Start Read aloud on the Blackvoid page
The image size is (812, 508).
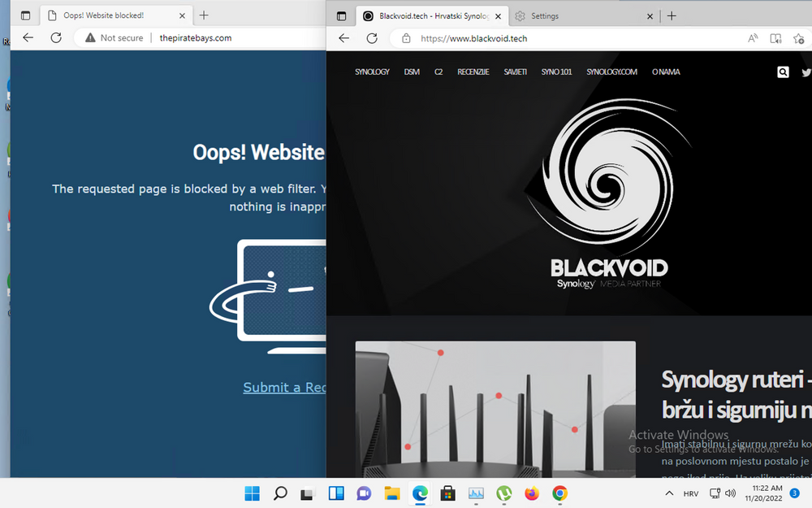(x=753, y=38)
